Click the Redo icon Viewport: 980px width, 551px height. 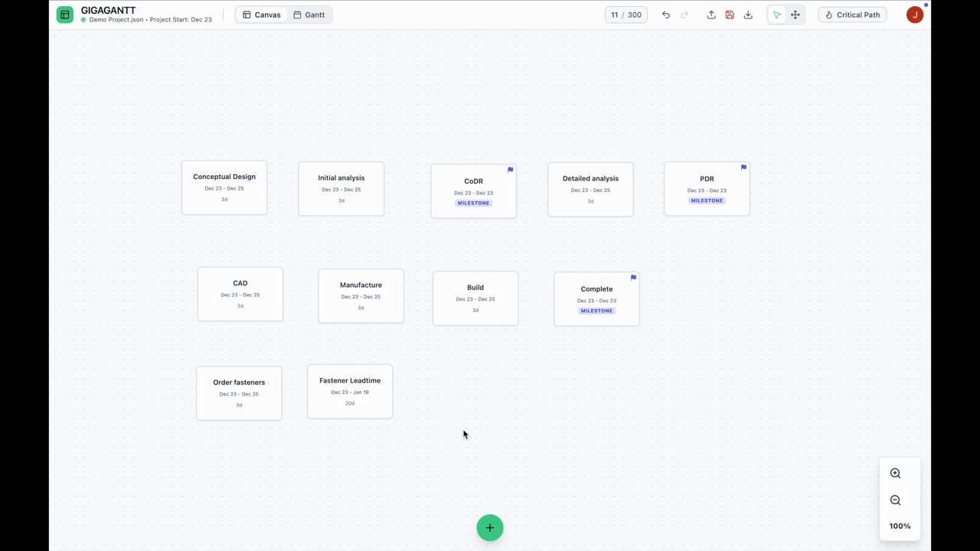click(684, 15)
